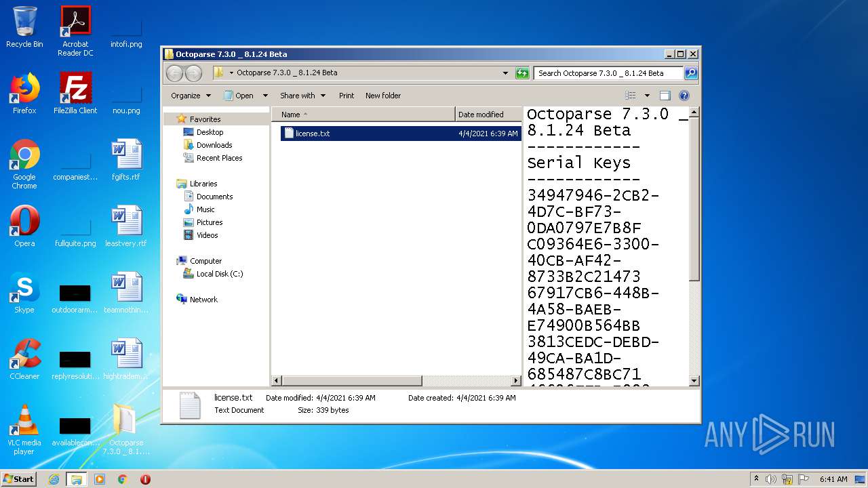Click the search magnifier button
The height and width of the screenshot is (488, 868).
[x=690, y=73]
